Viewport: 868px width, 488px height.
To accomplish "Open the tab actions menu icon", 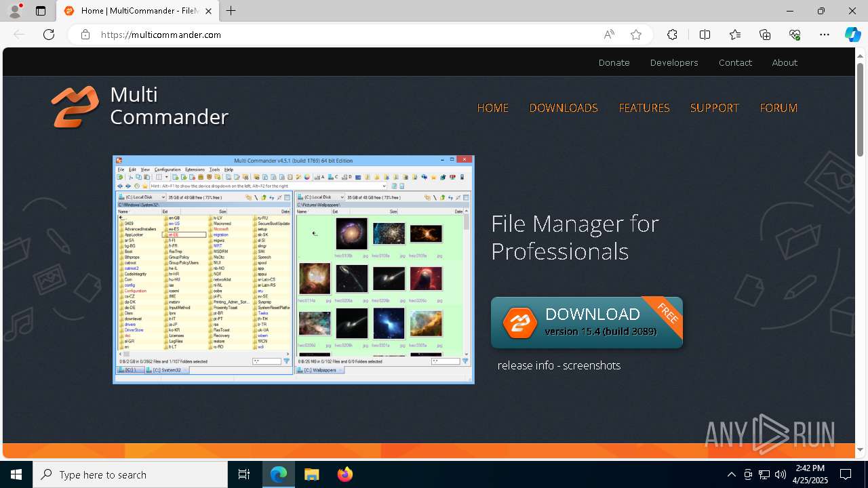I will 41,11.
